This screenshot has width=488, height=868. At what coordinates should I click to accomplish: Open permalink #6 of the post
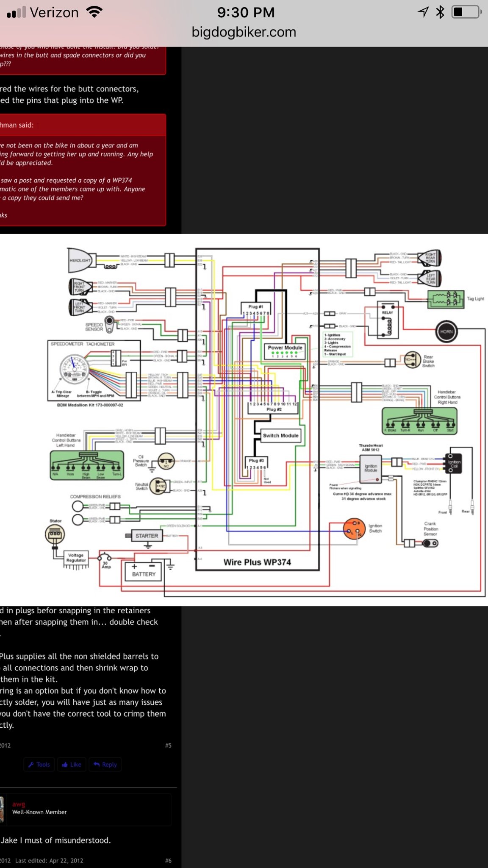(168, 861)
